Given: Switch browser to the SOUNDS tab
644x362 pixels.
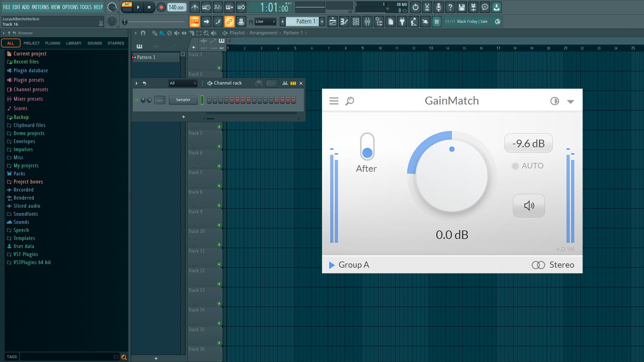Looking at the screenshot, I should (95, 43).
